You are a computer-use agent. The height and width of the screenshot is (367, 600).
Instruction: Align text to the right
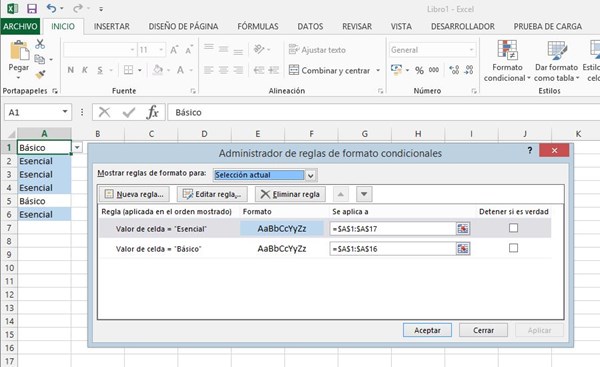238,70
